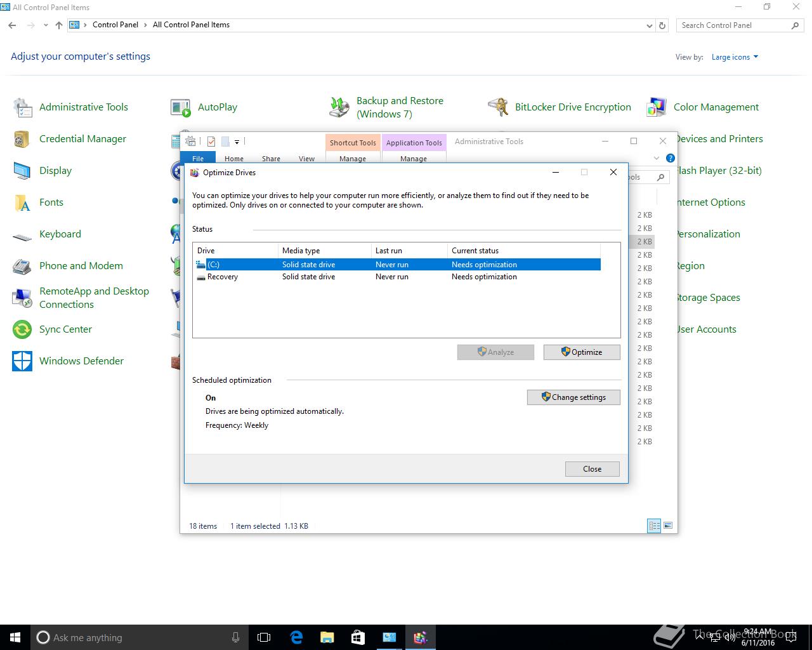Screen dimensions: 812x650
Task: Open the Home ribbon tab
Action: tap(233, 158)
